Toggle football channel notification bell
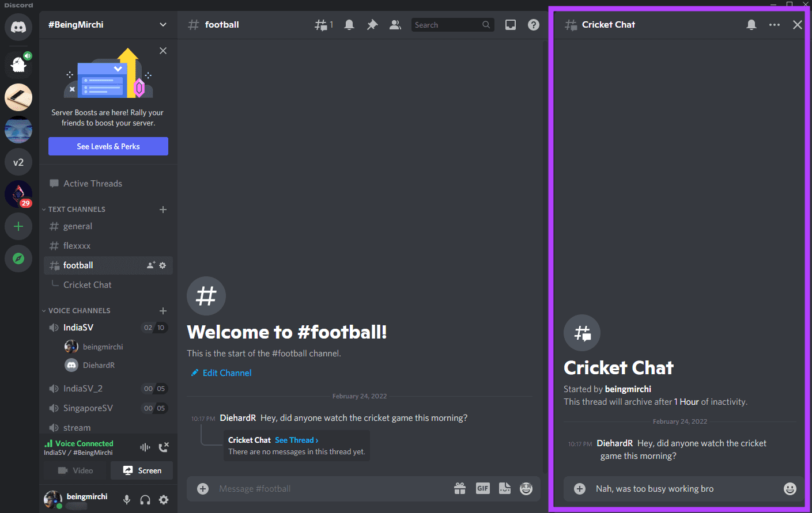This screenshot has height=513, width=812. click(x=349, y=25)
